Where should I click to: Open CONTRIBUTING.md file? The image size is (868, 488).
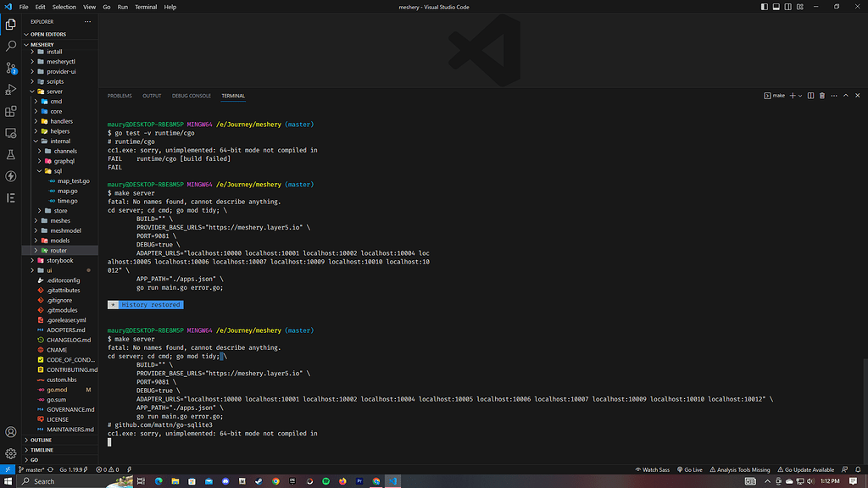point(71,370)
